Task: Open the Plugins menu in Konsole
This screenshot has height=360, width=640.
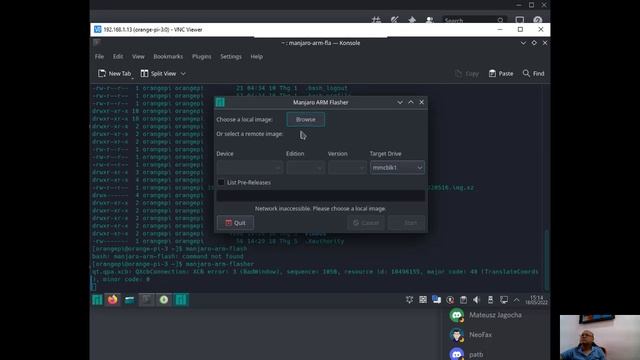Action: (202, 57)
